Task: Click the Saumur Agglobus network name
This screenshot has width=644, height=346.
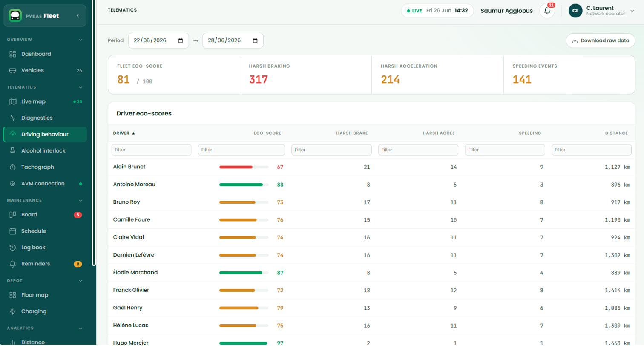Action: pyautogui.click(x=506, y=11)
